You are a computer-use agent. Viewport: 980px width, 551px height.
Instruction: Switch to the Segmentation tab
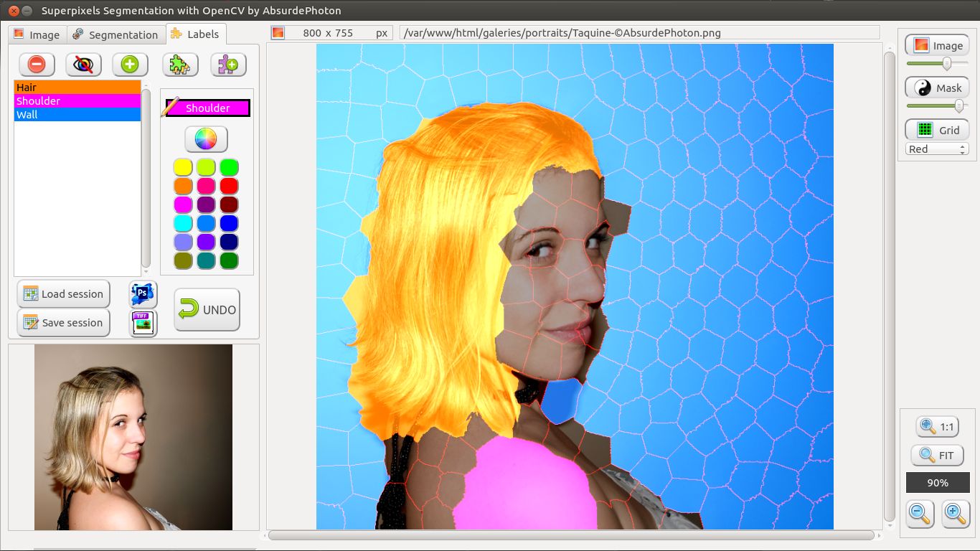tap(115, 34)
